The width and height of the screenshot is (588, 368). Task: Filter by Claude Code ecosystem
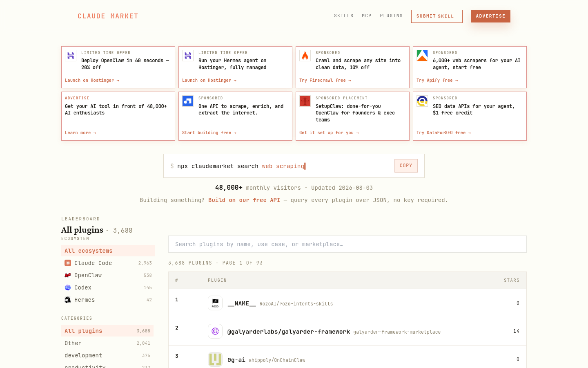(x=108, y=263)
